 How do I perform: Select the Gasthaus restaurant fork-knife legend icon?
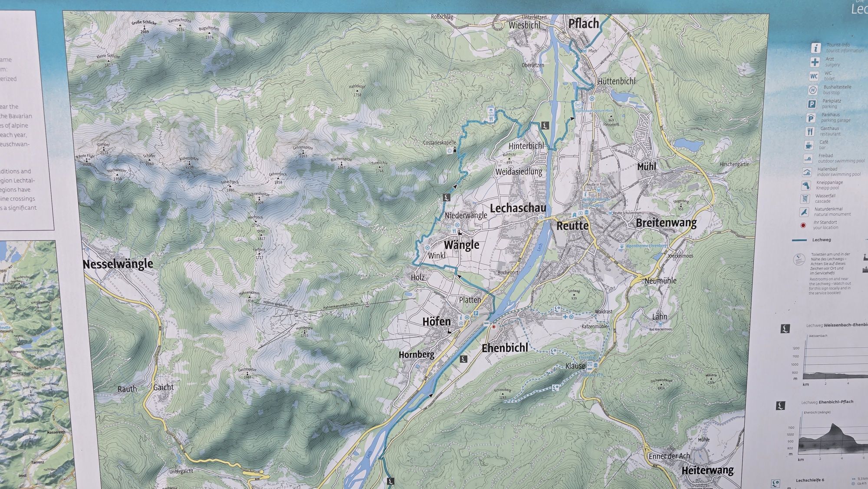tap(810, 131)
